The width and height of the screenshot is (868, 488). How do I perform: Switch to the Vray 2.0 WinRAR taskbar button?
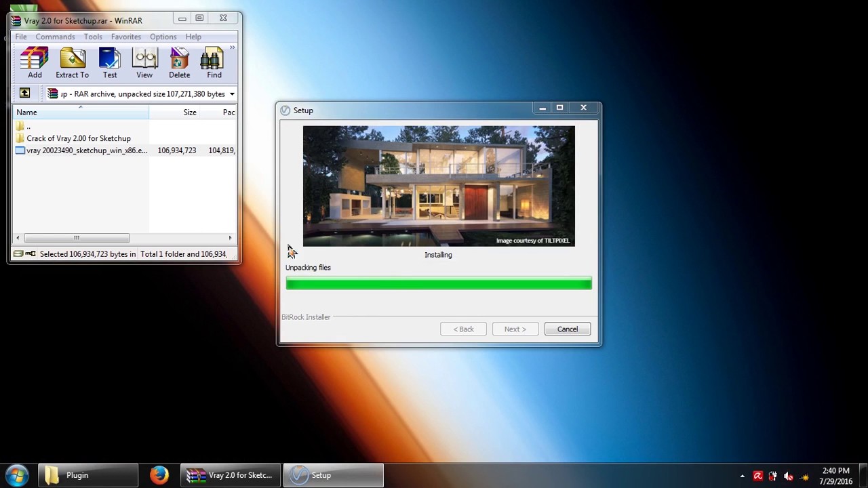pos(231,475)
